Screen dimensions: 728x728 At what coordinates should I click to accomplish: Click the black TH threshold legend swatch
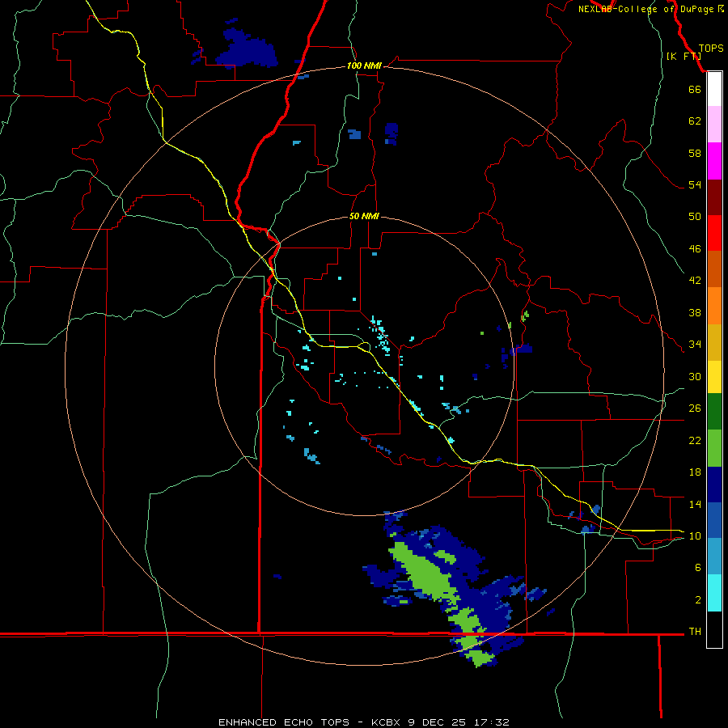(714, 629)
